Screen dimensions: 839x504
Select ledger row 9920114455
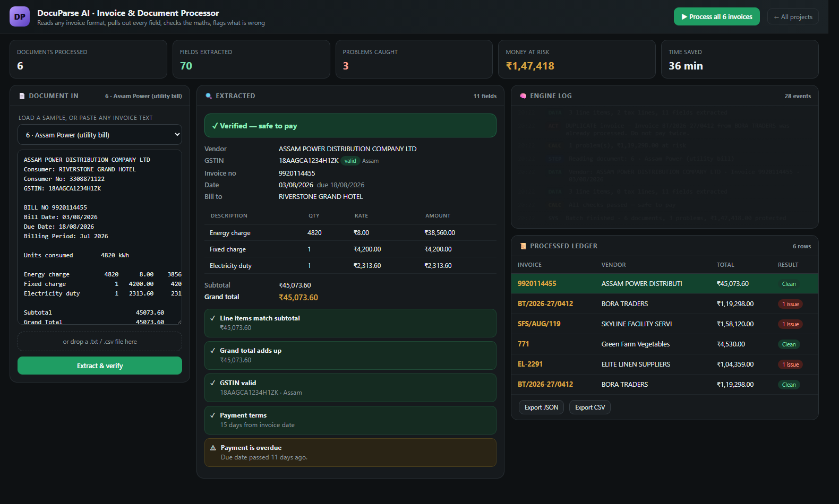(664, 284)
